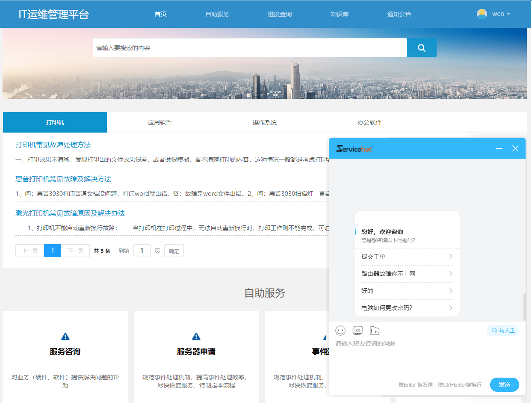
Task: Open the emoji picker in chat
Action: (340, 331)
